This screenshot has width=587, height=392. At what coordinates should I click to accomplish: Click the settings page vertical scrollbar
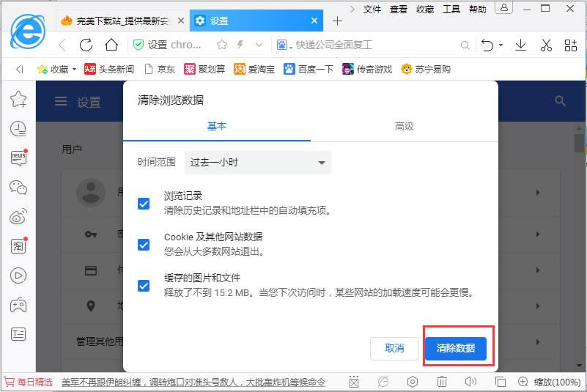[x=579, y=141]
